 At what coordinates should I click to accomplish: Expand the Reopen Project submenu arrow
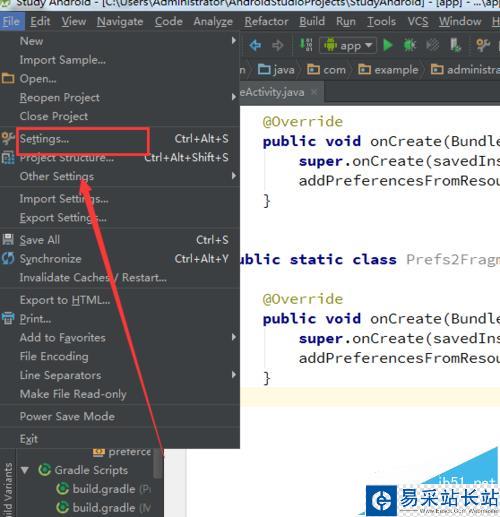(x=234, y=97)
